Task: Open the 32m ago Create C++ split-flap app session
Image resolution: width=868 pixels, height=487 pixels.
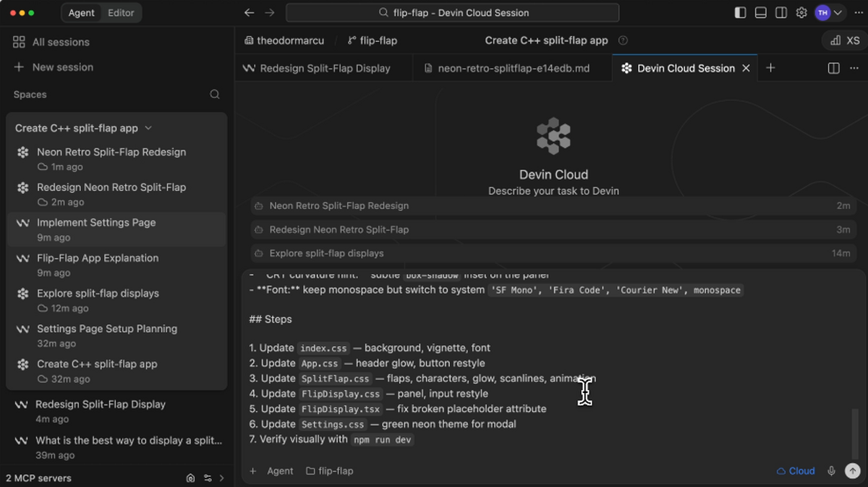Action: click(x=116, y=371)
